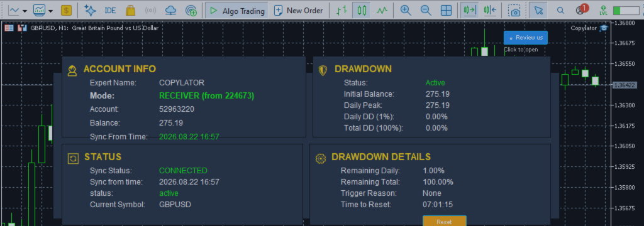Viewport: 644px width, 226px height.
Task: Switch chart to candlesticks
Action: (362, 10)
